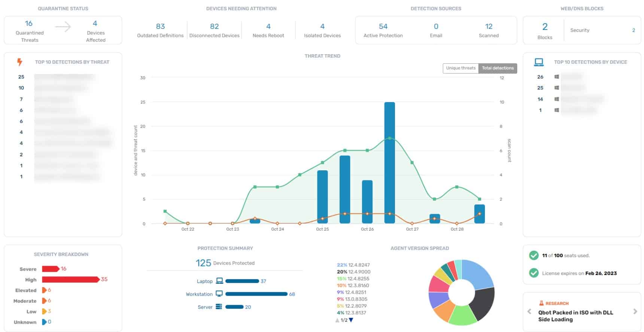Image resolution: width=644 pixels, height=332 pixels.
Task: Click the license expiry green checkmark icon
Action: pyautogui.click(x=534, y=273)
